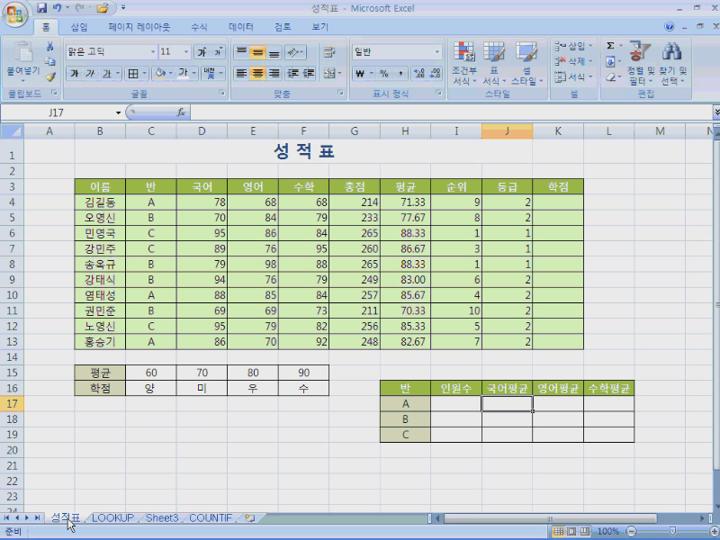The height and width of the screenshot is (540, 720).
Task: Align text to the left
Action: click(x=241, y=73)
